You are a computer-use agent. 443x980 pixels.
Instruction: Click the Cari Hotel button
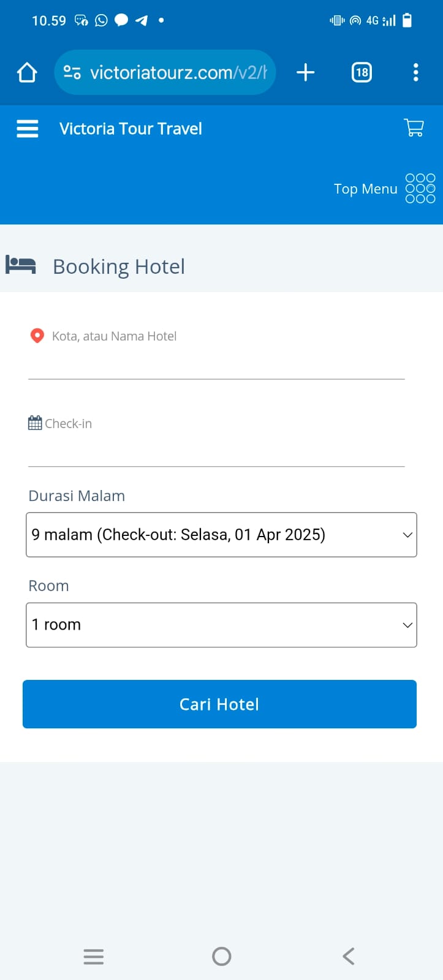219,704
